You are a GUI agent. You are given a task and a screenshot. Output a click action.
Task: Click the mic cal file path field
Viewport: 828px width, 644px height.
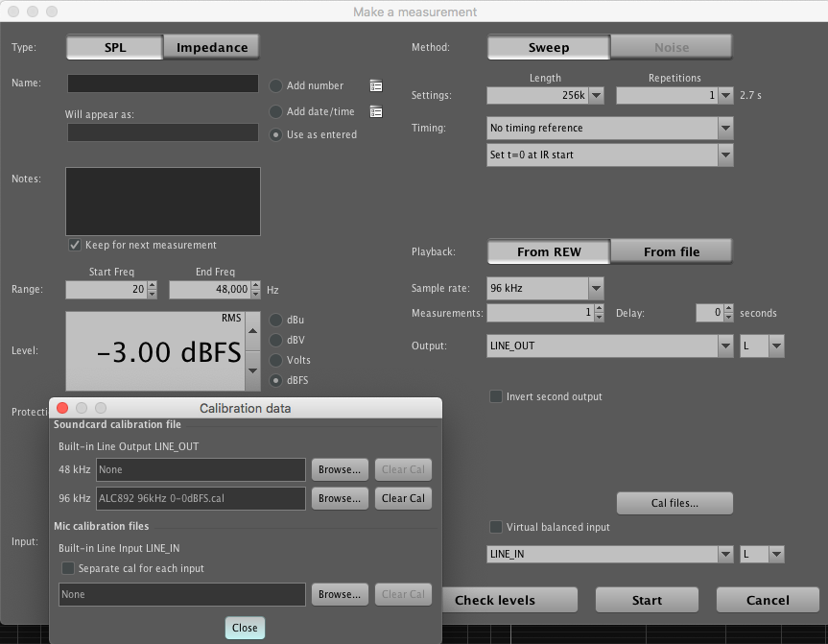click(x=182, y=594)
